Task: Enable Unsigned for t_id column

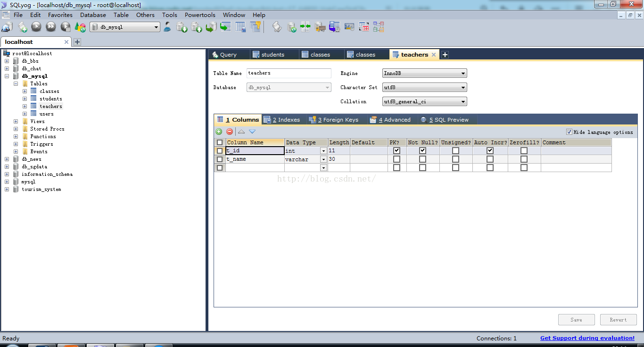Action: [x=455, y=151]
